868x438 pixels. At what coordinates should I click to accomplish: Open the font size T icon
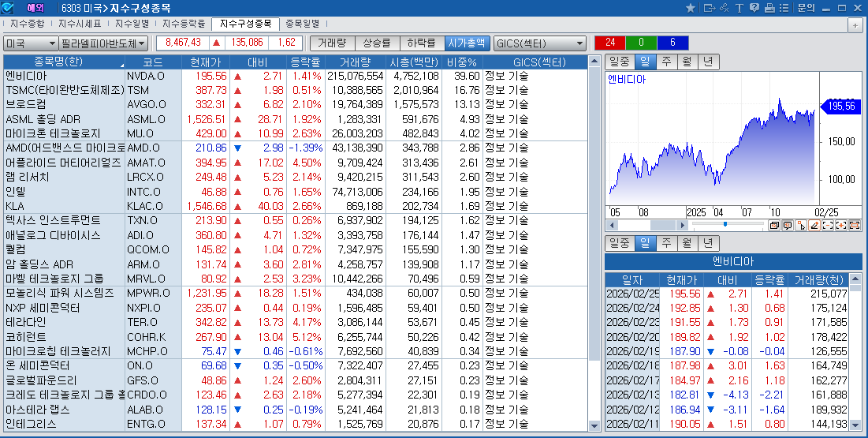(739, 8)
